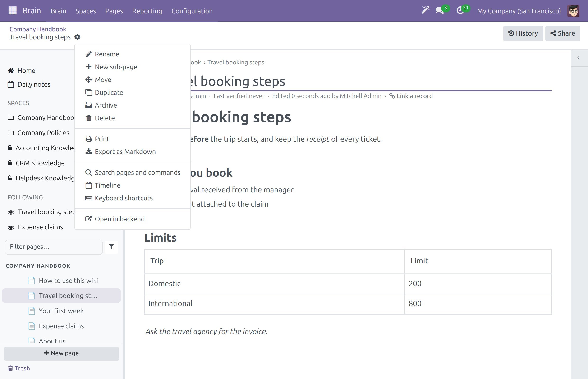Open the Pages menu

pos(114,11)
